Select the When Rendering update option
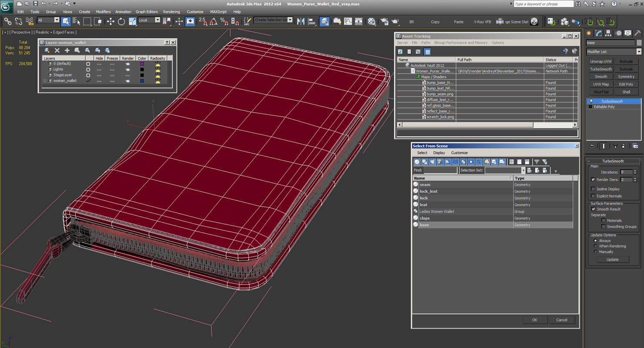The width and height of the screenshot is (644, 348). pyautogui.click(x=595, y=246)
